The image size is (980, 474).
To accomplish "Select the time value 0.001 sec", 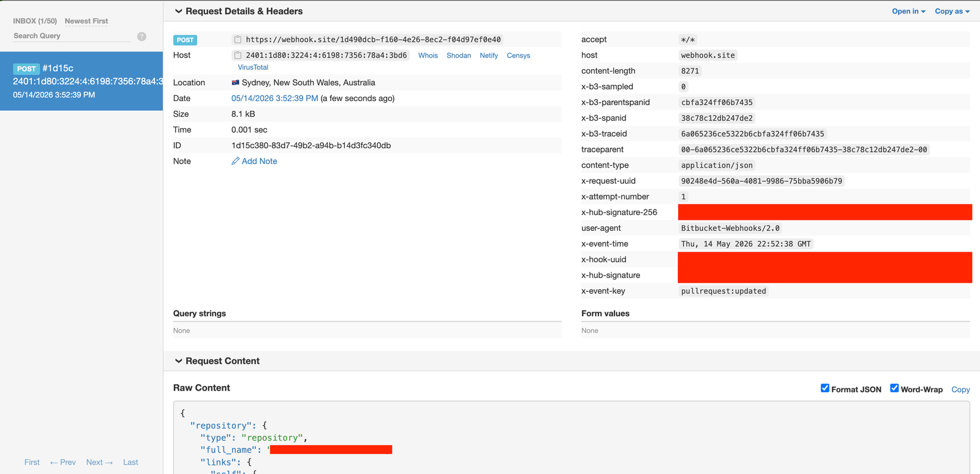I will pyautogui.click(x=249, y=130).
